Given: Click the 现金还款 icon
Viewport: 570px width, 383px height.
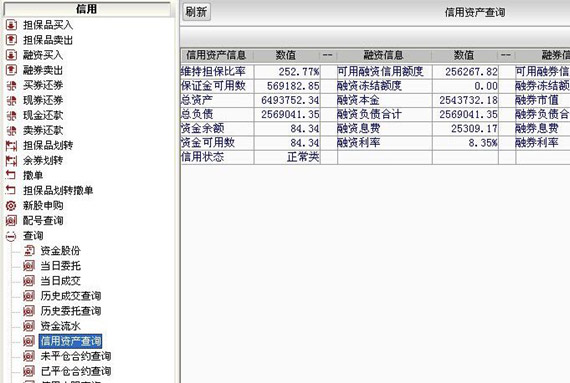Looking at the screenshot, I should click(11, 115).
